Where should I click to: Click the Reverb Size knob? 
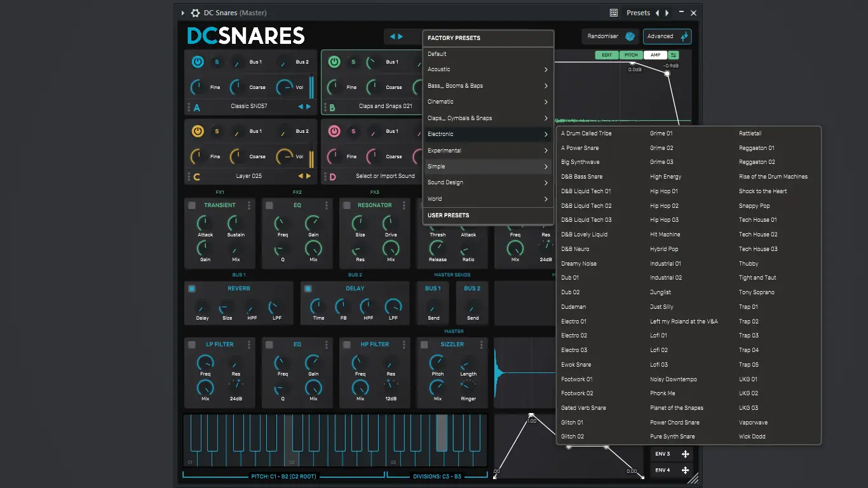tap(227, 308)
